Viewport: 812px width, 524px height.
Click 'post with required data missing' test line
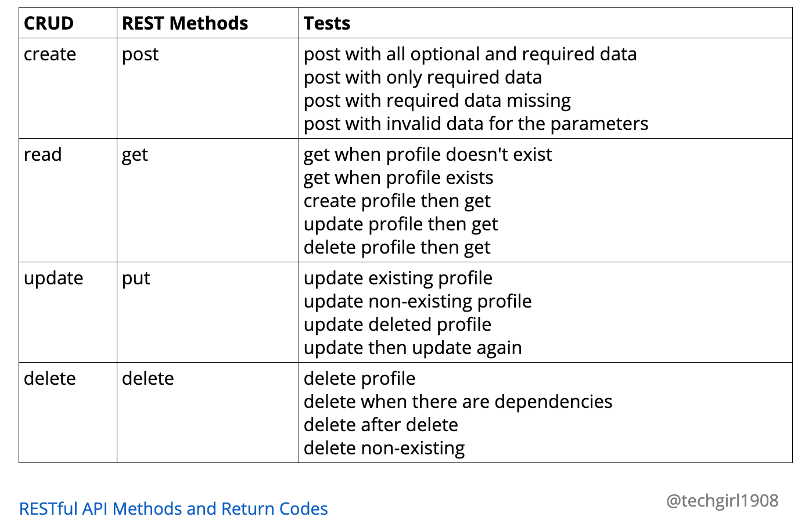(437, 101)
